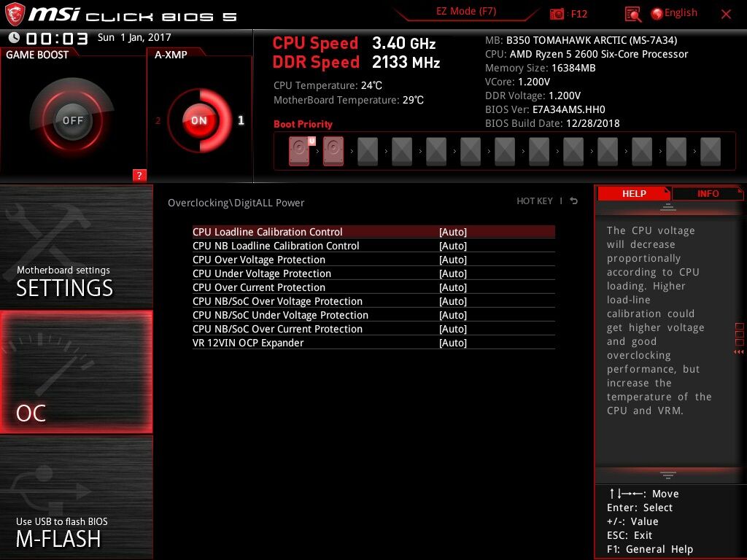Click the CPU Temperature 24°C reading
This screenshot has height=560, width=747.
click(x=328, y=85)
